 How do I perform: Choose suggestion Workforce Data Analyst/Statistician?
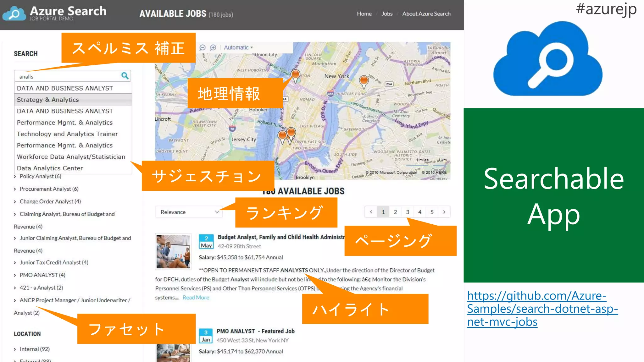pyautogui.click(x=73, y=157)
